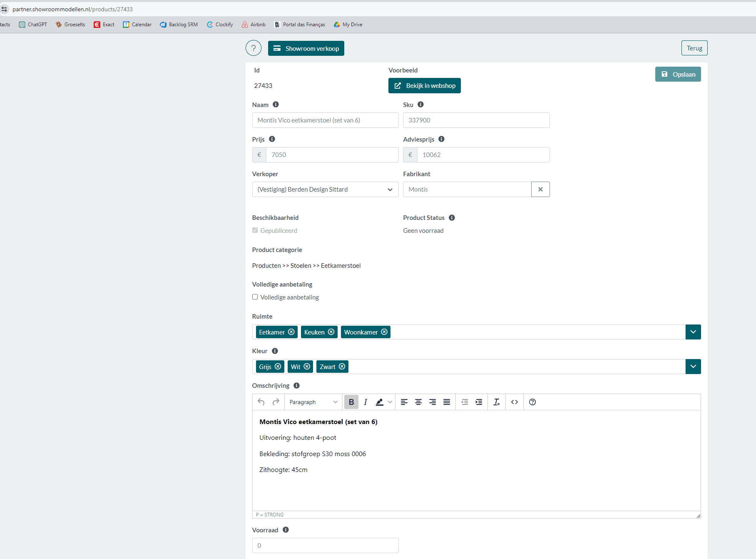Open the ChatGPT bookmark

(x=33, y=25)
